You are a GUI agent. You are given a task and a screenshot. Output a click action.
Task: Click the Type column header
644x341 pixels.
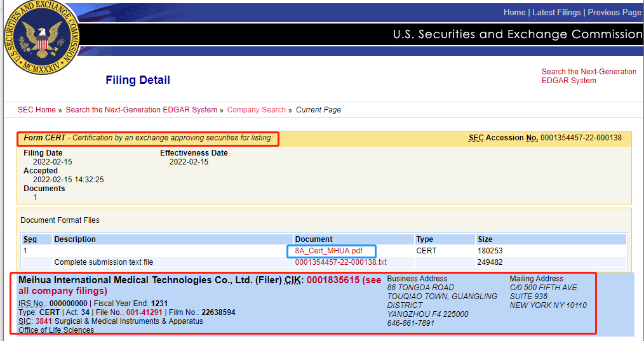coord(425,239)
